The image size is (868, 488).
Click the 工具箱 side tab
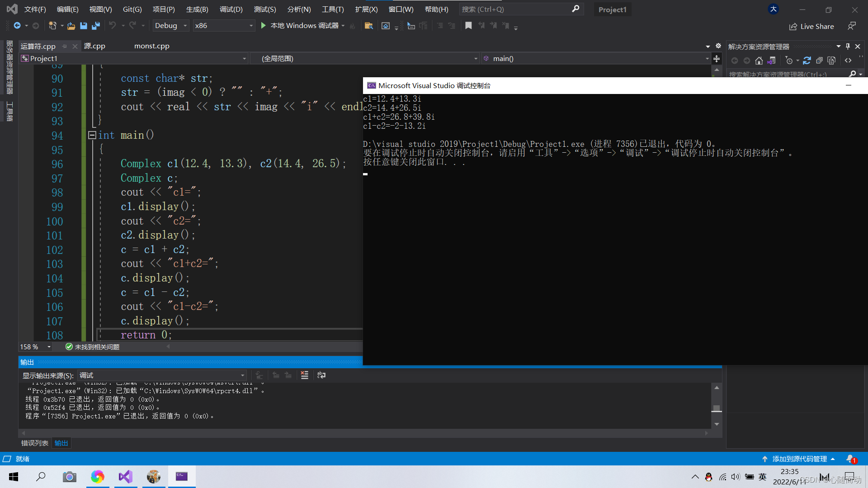coord(9,111)
